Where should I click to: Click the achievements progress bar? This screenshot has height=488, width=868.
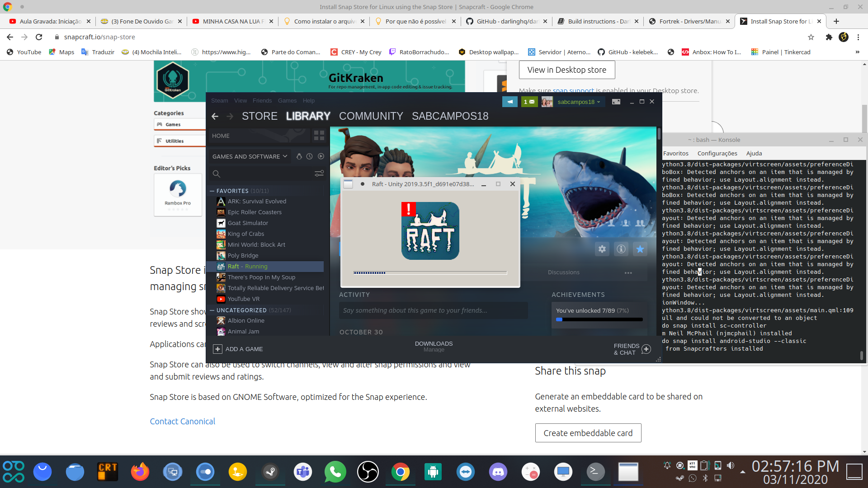[599, 319]
